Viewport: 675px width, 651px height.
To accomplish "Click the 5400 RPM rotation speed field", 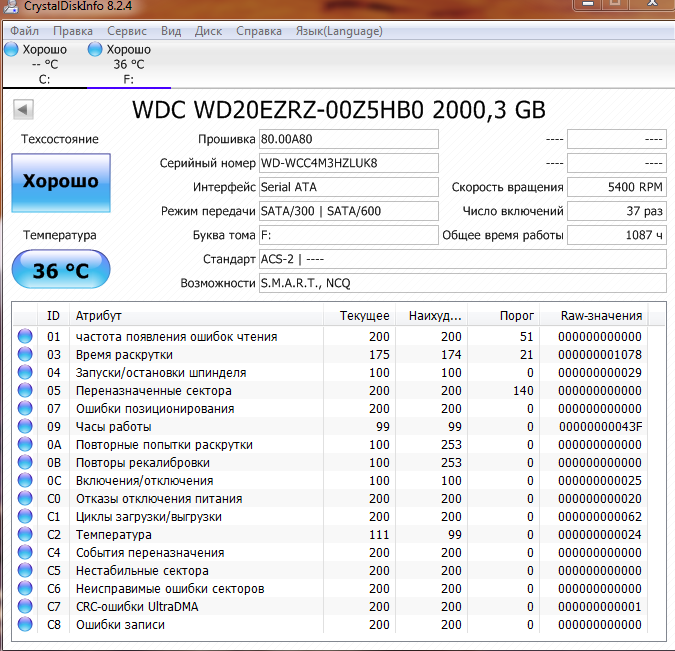I will click(617, 187).
